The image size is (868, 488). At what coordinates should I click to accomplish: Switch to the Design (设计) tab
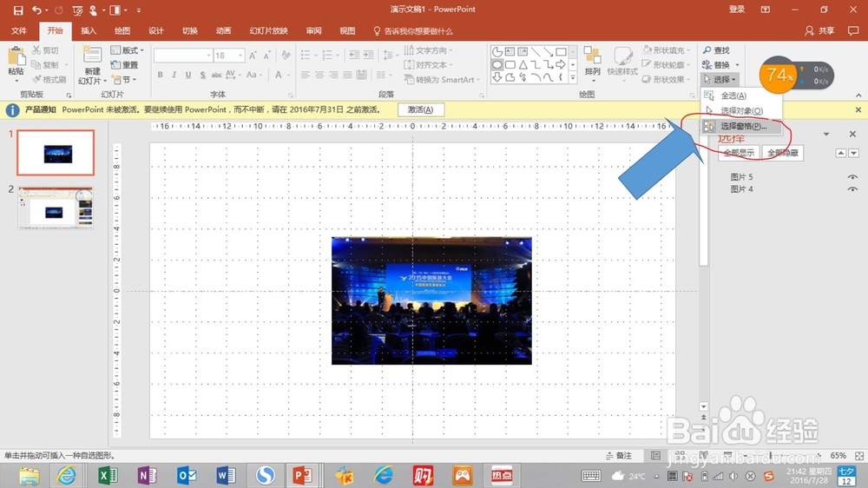pos(156,31)
